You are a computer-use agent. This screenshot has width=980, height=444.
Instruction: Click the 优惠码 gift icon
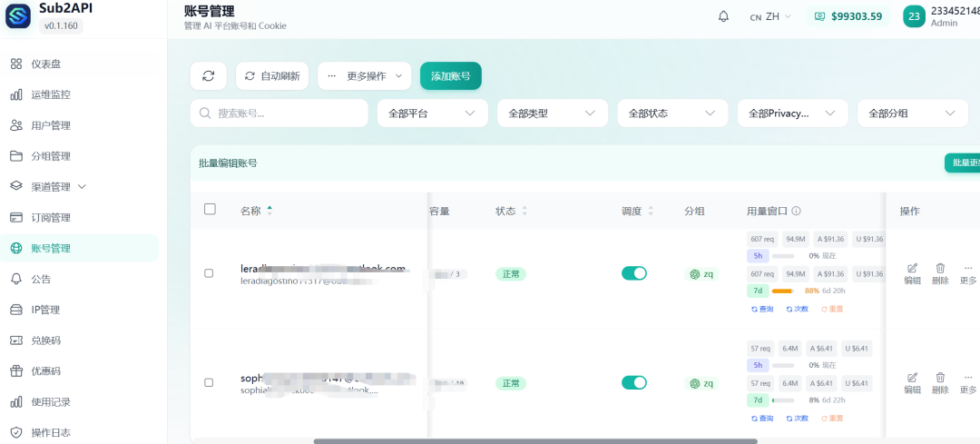[16, 370]
